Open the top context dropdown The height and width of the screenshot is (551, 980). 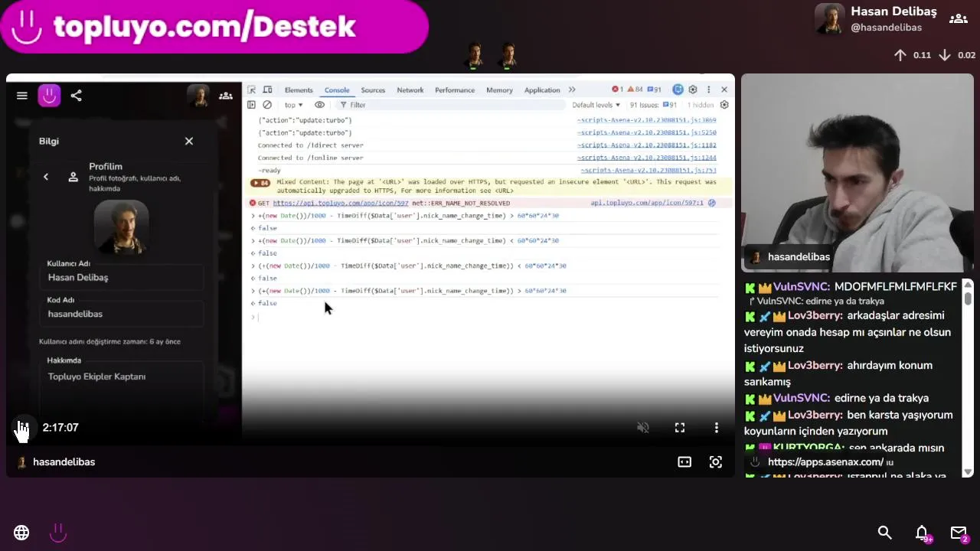click(x=294, y=105)
